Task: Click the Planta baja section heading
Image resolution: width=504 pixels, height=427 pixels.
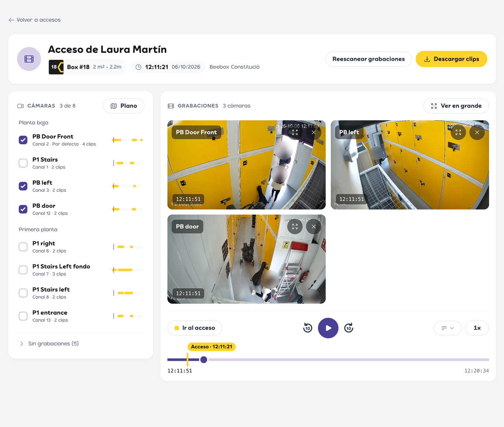Action: [33, 123]
